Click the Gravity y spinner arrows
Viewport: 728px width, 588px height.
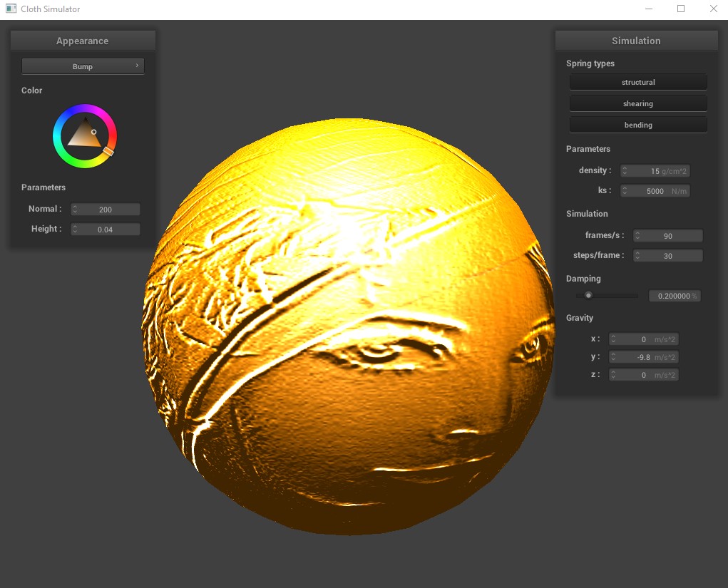613,357
